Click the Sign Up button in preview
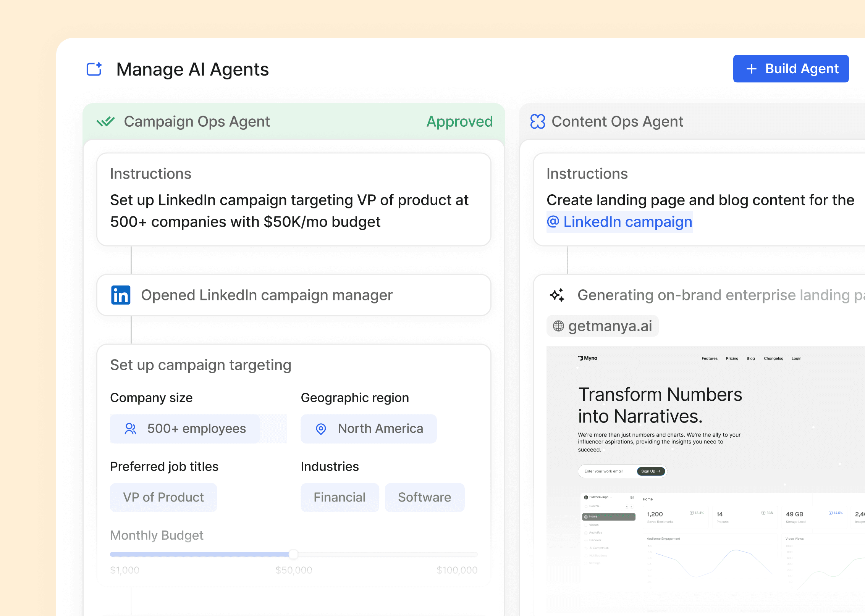 point(651,471)
